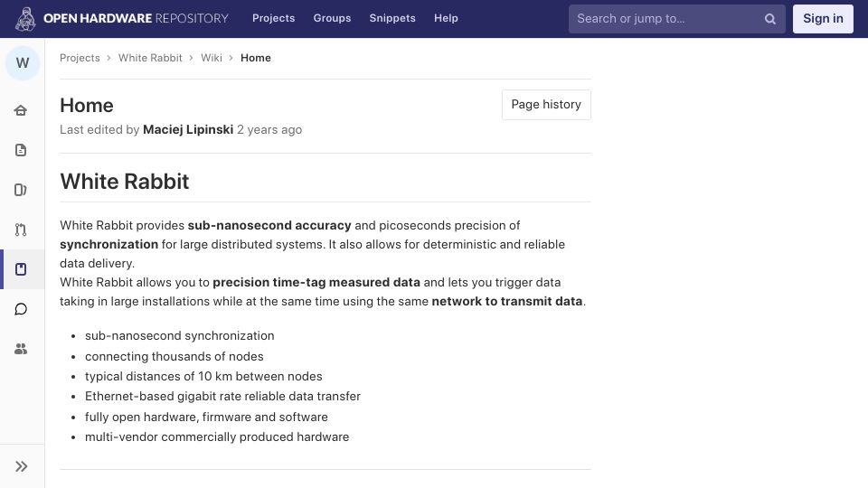The image size is (868, 488).
Task: Open the Merge Requests icon in sidebar
Action: [21, 230]
